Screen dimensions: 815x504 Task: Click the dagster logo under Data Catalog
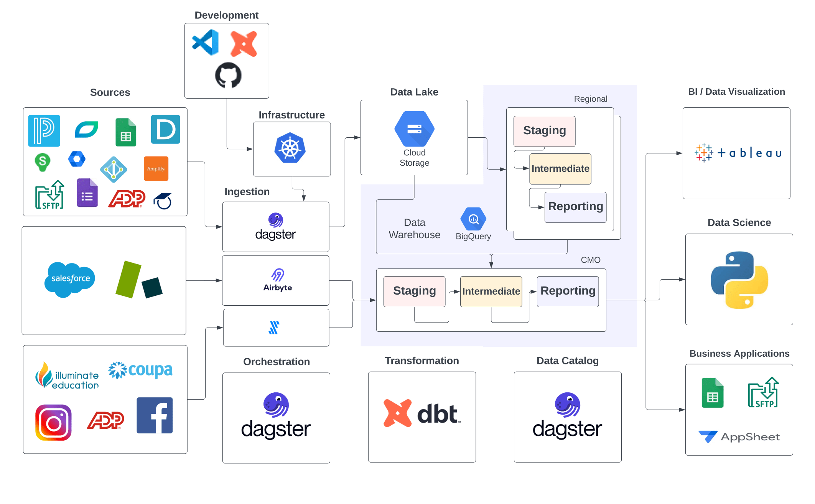click(x=567, y=416)
